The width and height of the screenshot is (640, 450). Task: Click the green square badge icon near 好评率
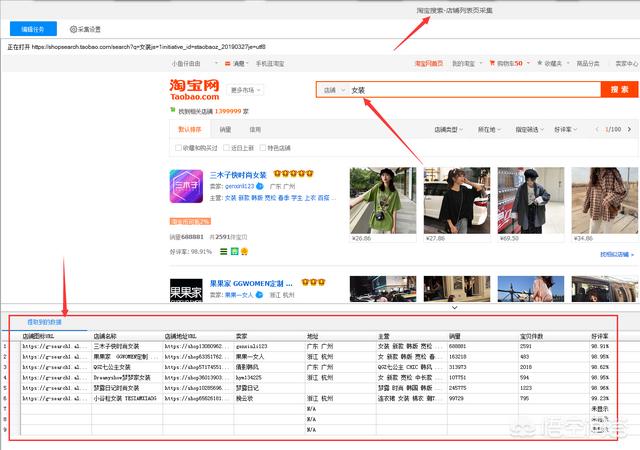tap(234, 252)
